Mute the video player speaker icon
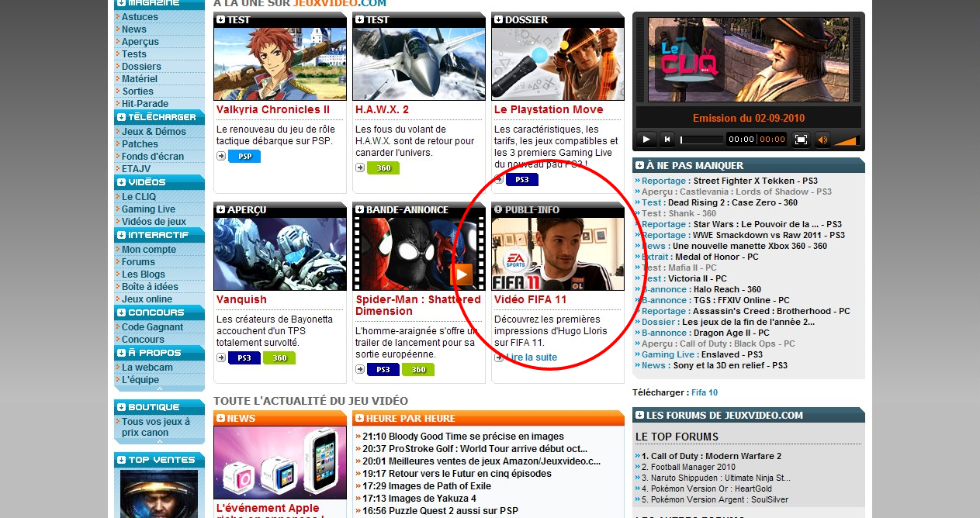 [x=822, y=140]
